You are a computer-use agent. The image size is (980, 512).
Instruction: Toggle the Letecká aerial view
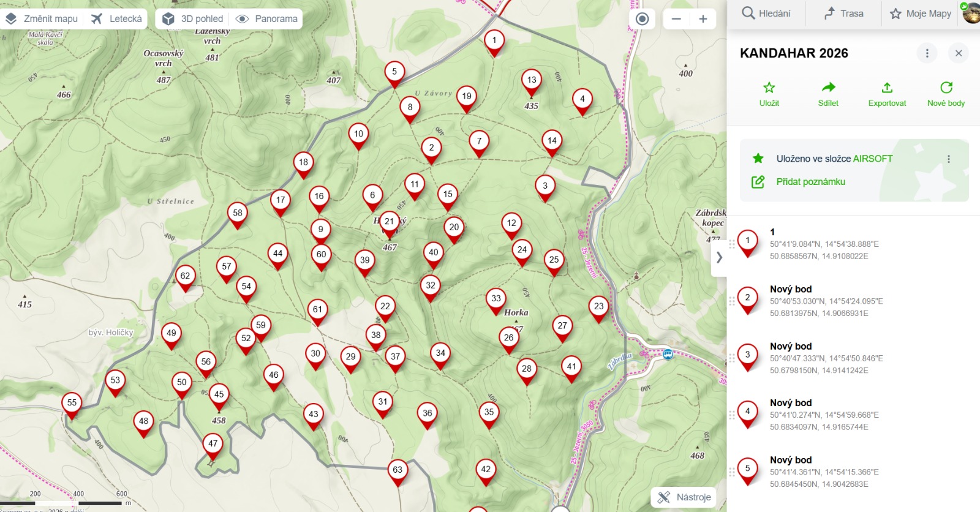tap(116, 19)
